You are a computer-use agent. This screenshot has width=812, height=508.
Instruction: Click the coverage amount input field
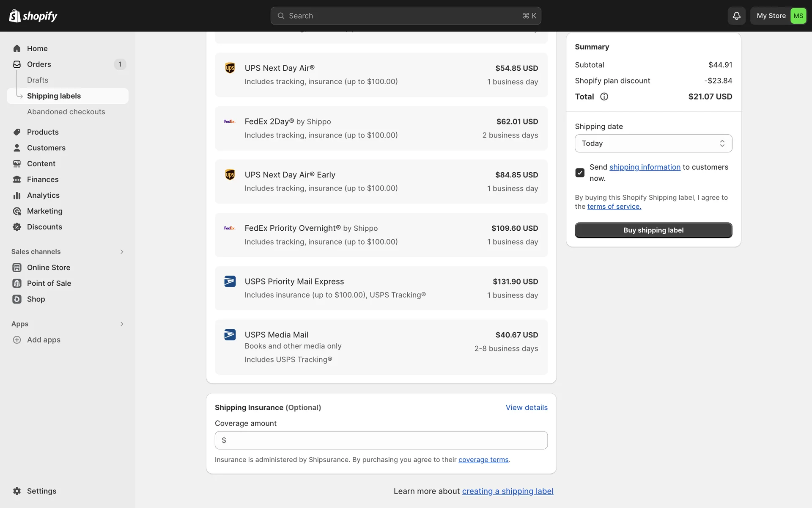381,440
